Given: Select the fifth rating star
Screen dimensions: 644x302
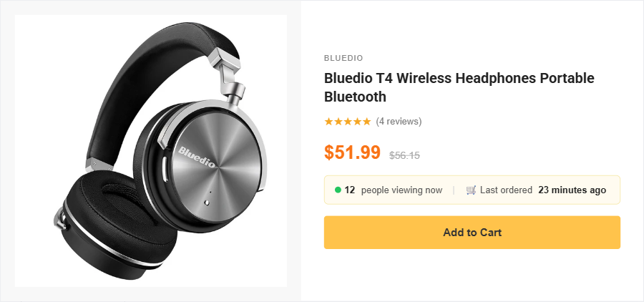Looking at the screenshot, I should (366, 122).
